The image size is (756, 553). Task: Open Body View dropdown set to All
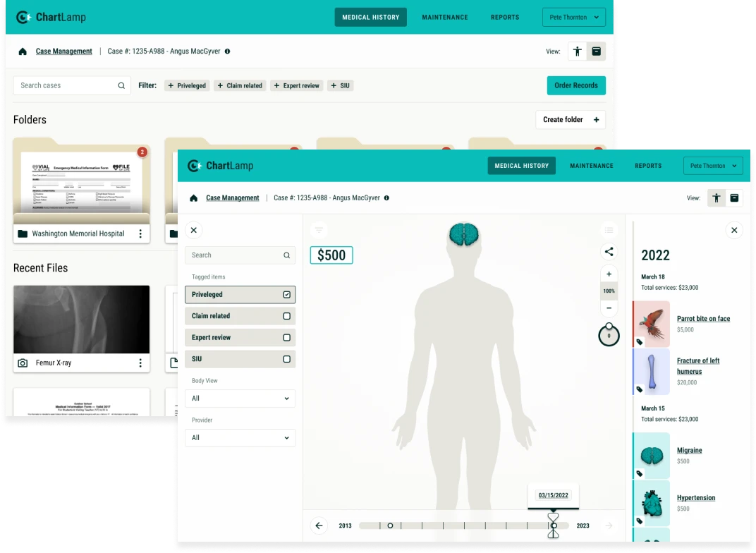click(x=240, y=399)
